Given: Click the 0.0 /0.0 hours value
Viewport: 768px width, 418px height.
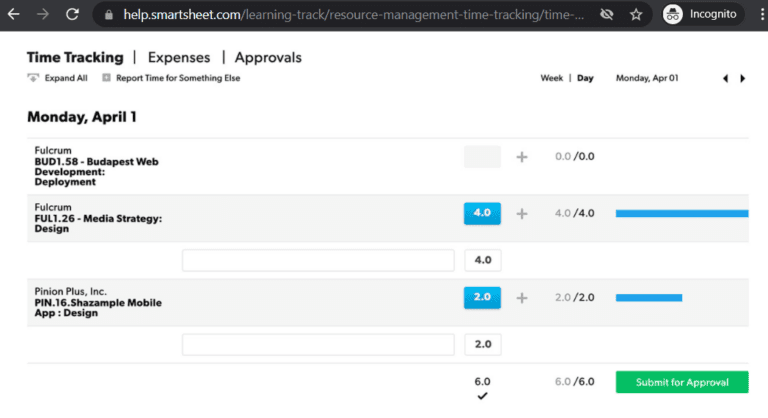Looking at the screenshot, I should pos(575,156).
